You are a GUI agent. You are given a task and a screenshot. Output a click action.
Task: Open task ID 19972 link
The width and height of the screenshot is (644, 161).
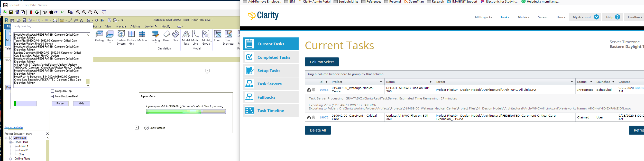tap(324, 117)
